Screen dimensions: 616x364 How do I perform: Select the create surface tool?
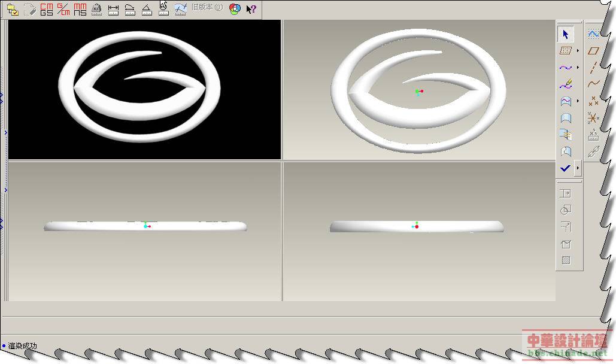565,118
